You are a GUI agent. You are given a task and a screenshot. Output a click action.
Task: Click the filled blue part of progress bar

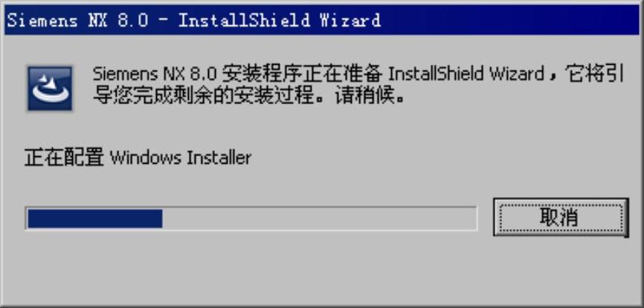[95, 218]
